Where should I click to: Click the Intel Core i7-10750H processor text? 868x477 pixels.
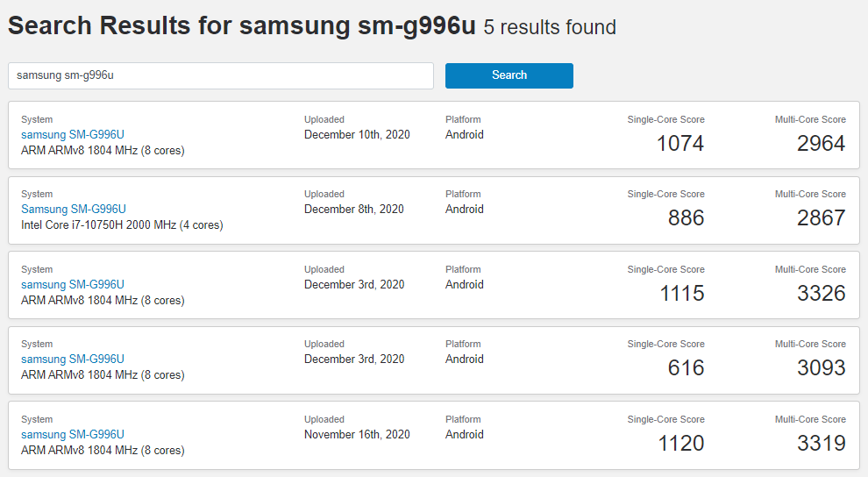[122, 225]
